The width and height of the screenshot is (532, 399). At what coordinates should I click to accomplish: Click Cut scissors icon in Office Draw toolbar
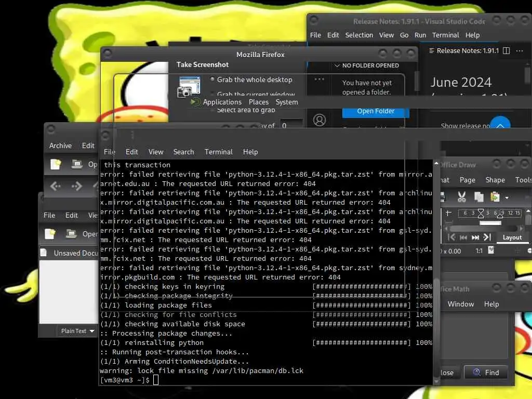pos(462,197)
